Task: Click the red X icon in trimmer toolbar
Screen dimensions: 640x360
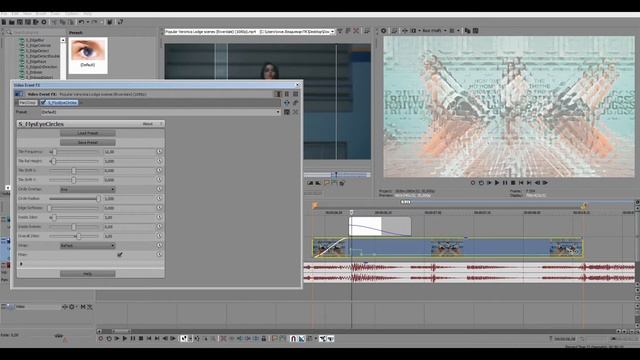Action: (x=356, y=31)
